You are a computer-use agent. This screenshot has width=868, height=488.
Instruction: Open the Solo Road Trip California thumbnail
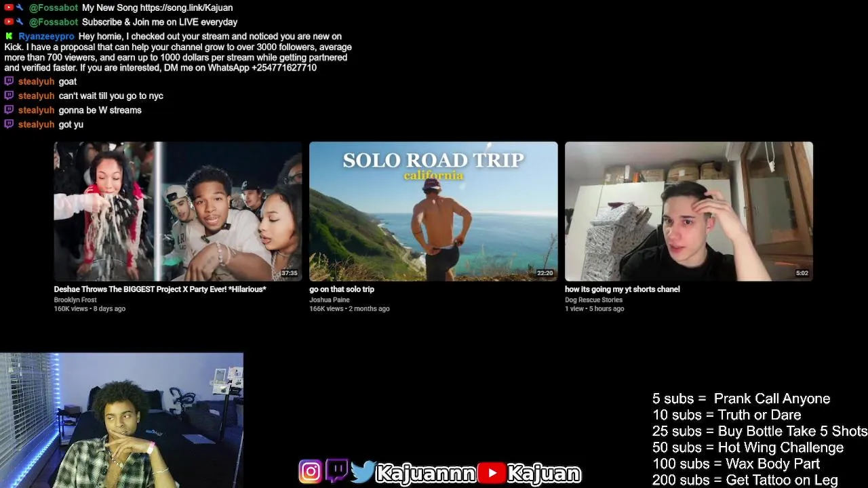pyautogui.click(x=433, y=211)
